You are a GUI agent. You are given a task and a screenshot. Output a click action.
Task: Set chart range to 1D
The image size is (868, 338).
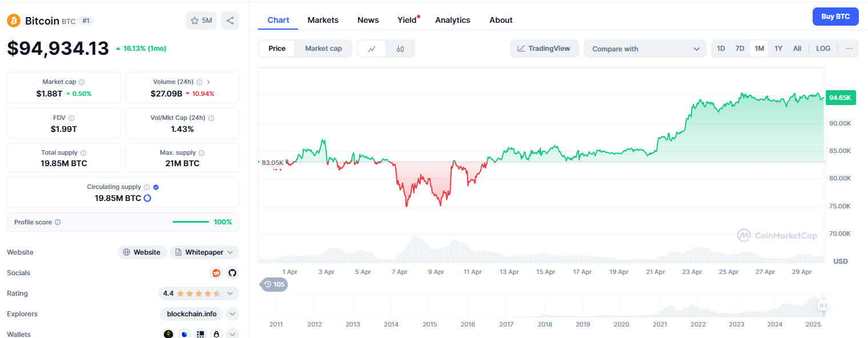click(x=721, y=49)
